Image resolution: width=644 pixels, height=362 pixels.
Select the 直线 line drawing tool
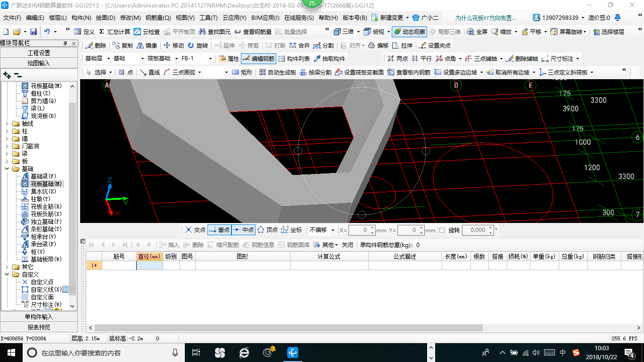tap(150, 72)
